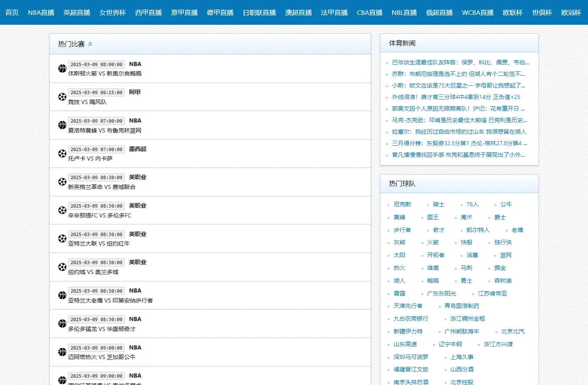Image resolution: width=588 pixels, height=385 pixels.
Task: Read the news 三月得分榜：东契奇32.5分第1
Action: tap(460, 143)
